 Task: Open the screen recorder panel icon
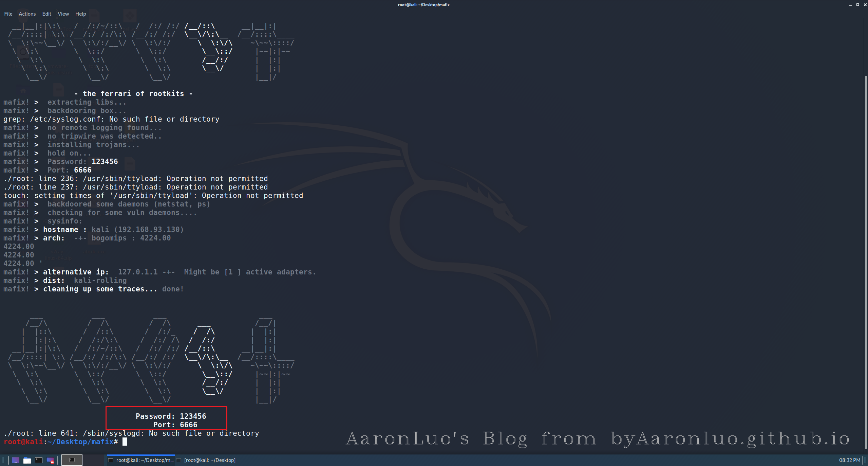(50, 460)
